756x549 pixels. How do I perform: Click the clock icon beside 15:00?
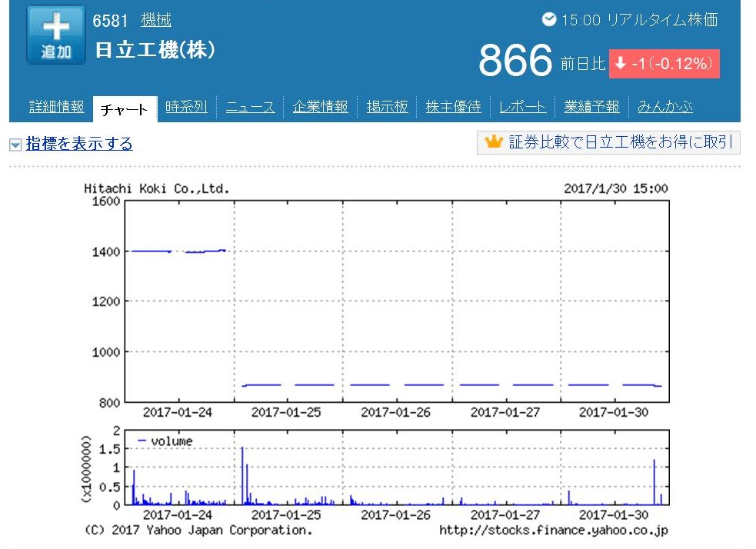(548, 19)
